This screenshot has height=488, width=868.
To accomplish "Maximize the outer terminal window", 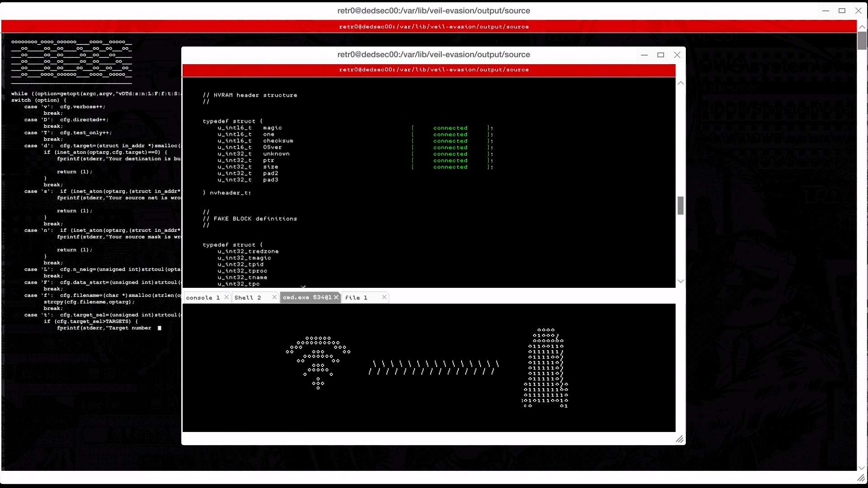I will (x=842, y=11).
